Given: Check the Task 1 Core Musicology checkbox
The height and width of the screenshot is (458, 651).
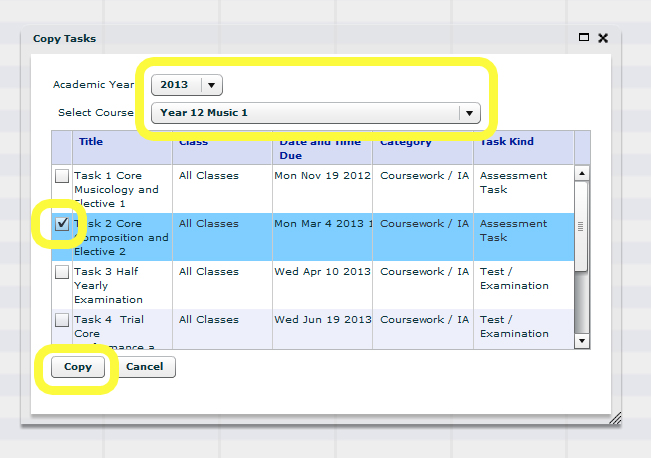Looking at the screenshot, I should (x=62, y=176).
